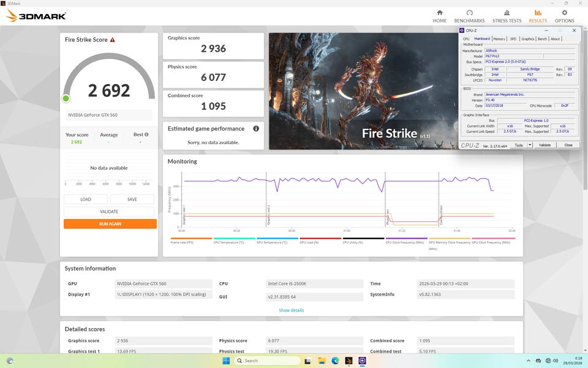Screen dimensions: 588x368
Task: Toggle the CPU Temperature legend series
Action: tap(234, 241)
